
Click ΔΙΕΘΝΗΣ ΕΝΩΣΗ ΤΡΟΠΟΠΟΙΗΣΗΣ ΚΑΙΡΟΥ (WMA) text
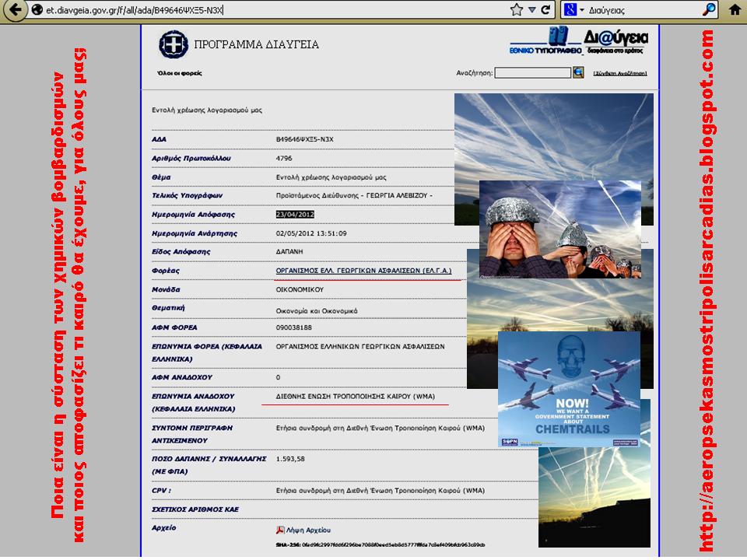pyautogui.click(x=356, y=396)
